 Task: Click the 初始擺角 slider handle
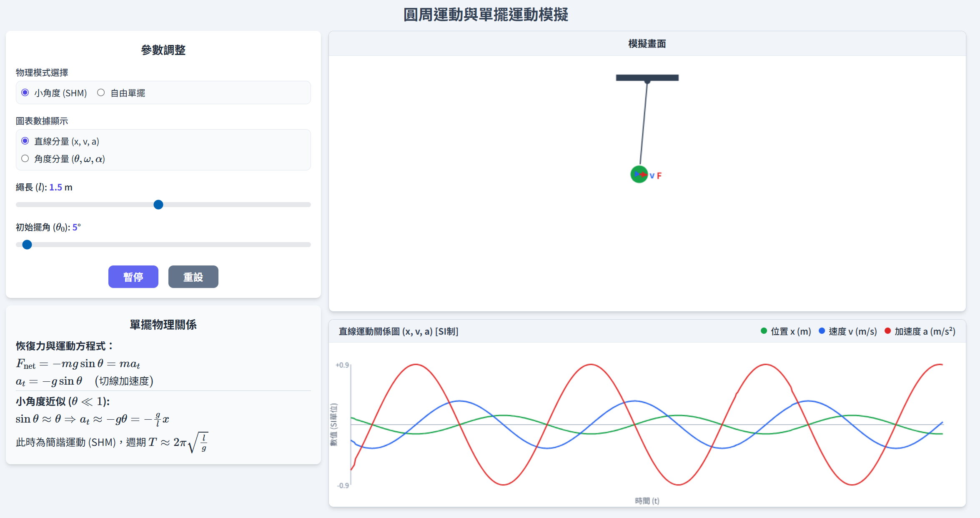click(x=27, y=245)
